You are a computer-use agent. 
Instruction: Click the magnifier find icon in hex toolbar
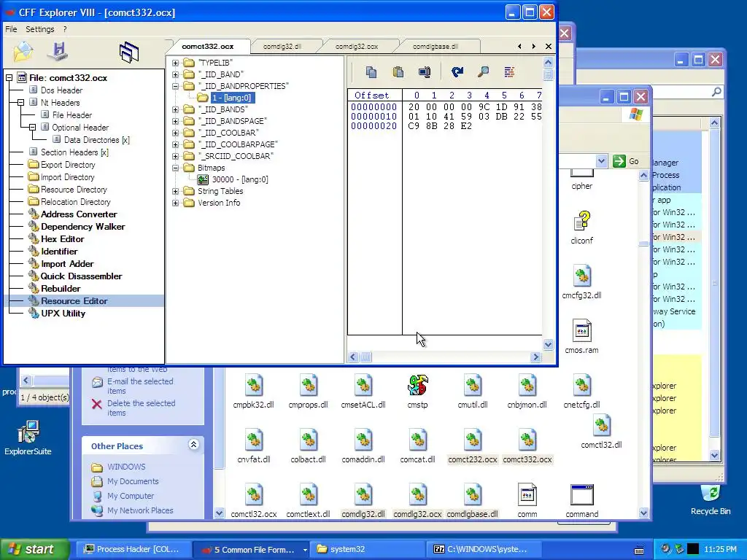coord(483,72)
